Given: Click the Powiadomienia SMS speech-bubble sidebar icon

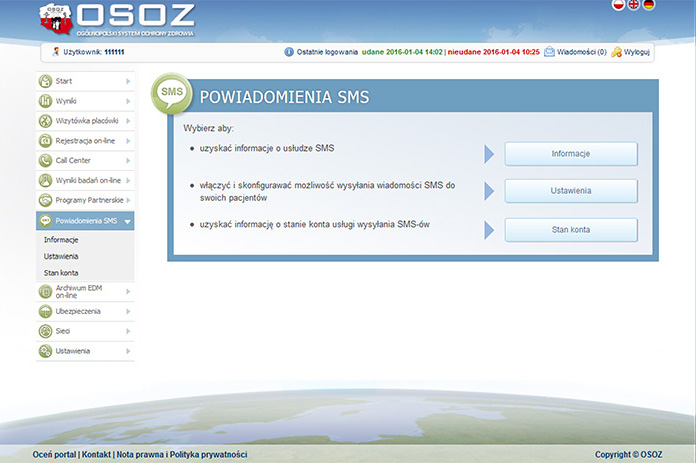Looking at the screenshot, I should click(45, 221).
